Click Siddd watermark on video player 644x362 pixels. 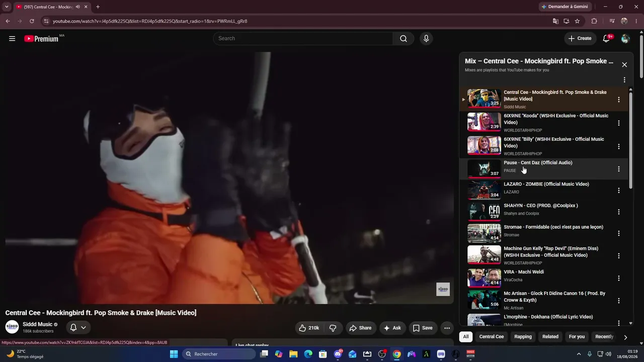(443, 289)
